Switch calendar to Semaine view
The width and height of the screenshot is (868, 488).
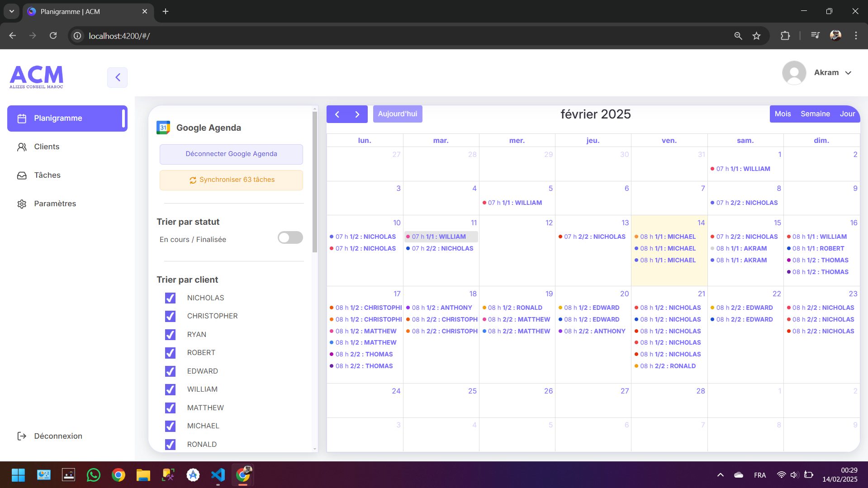pyautogui.click(x=815, y=114)
